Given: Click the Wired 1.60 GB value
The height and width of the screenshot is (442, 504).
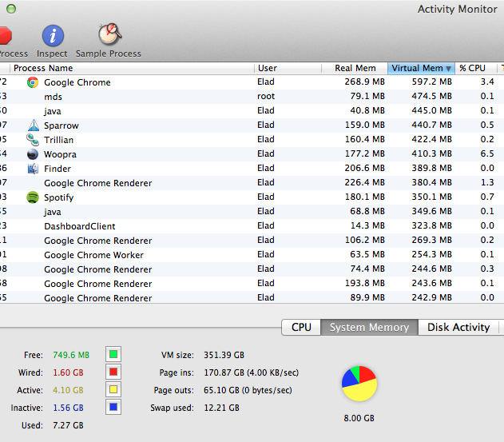Looking at the screenshot, I should pyautogui.click(x=68, y=372).
